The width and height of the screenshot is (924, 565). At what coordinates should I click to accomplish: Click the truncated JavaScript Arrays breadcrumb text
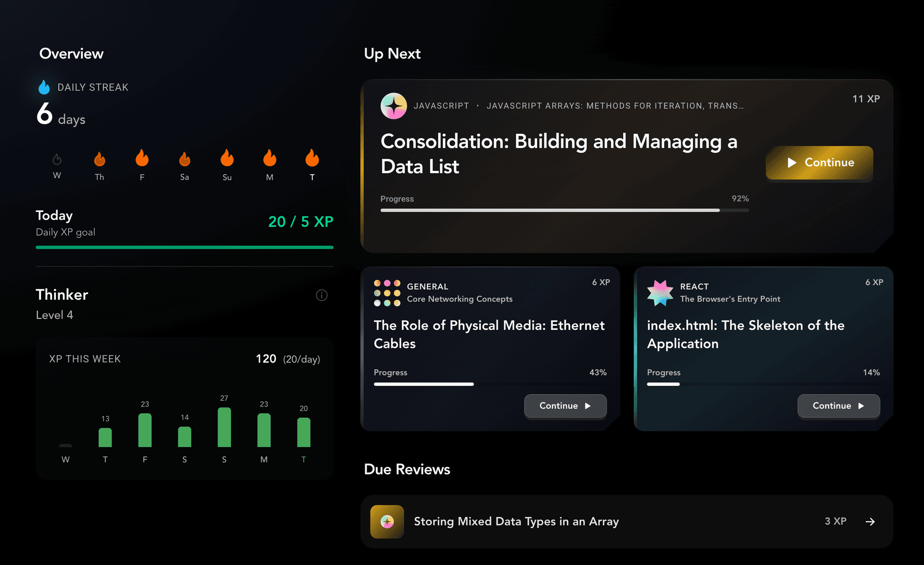(615, 105)
